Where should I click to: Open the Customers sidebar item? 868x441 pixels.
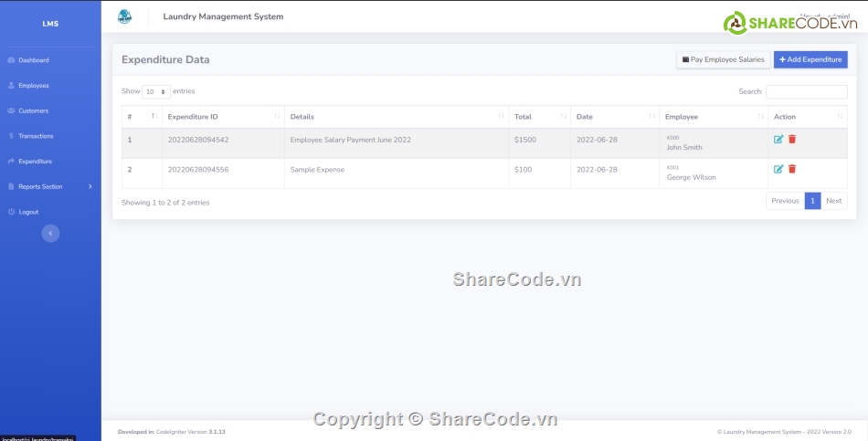coord(34,110)
